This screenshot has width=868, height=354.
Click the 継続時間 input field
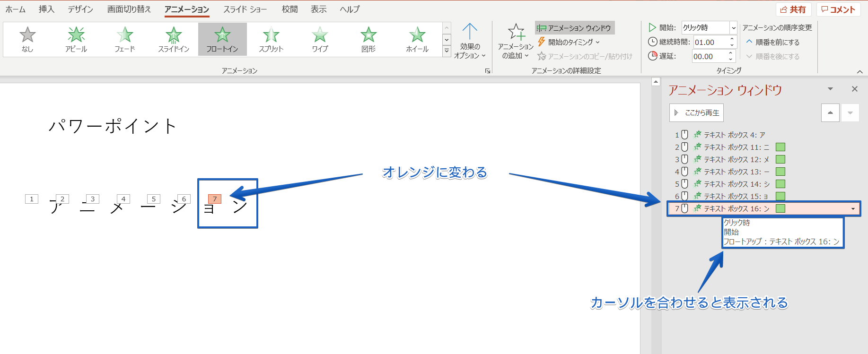710,42
